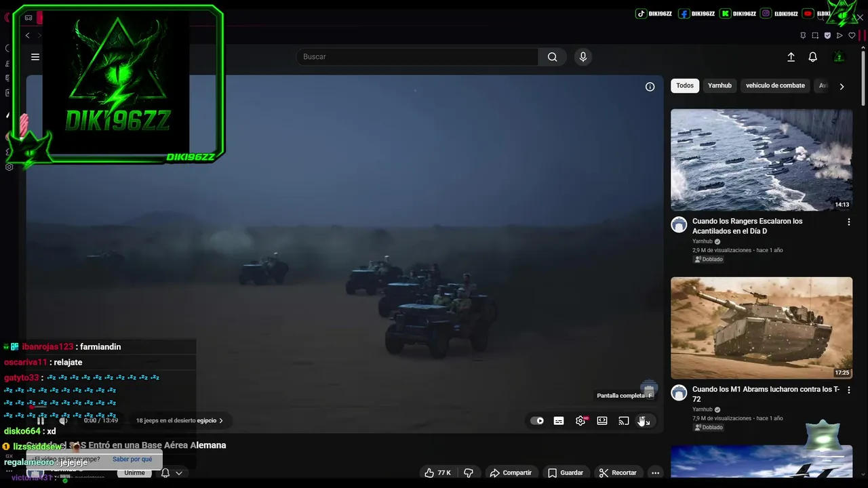Save video with Guardar button

click(x=566, y=472)
